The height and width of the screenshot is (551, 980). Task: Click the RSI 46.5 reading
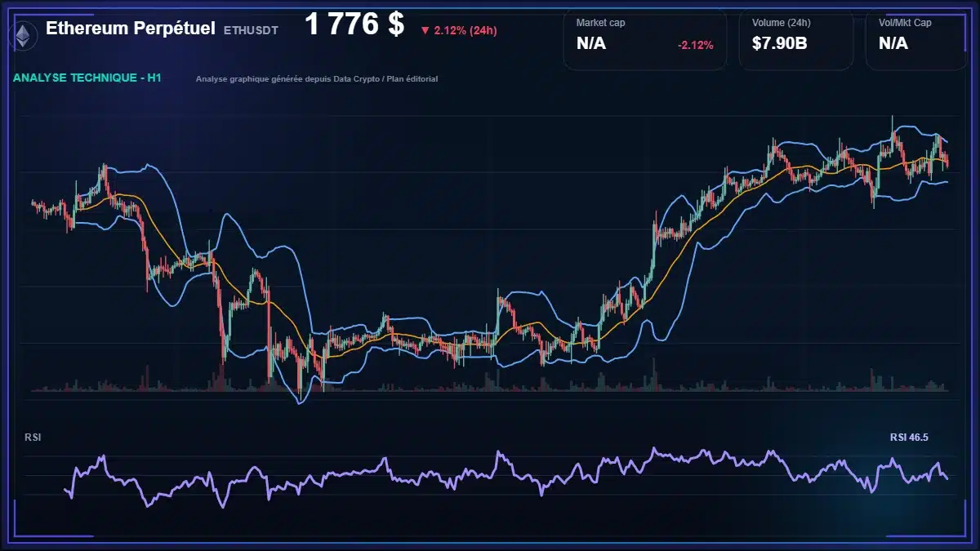coord(909,438)
